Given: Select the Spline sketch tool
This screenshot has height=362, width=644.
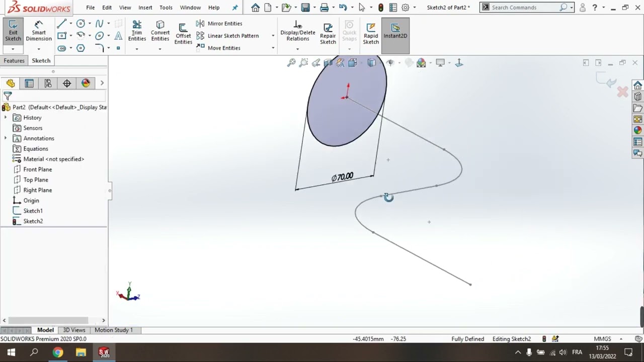Looking at the screenshot, I should pyautogui.click(x=99, y=24).
